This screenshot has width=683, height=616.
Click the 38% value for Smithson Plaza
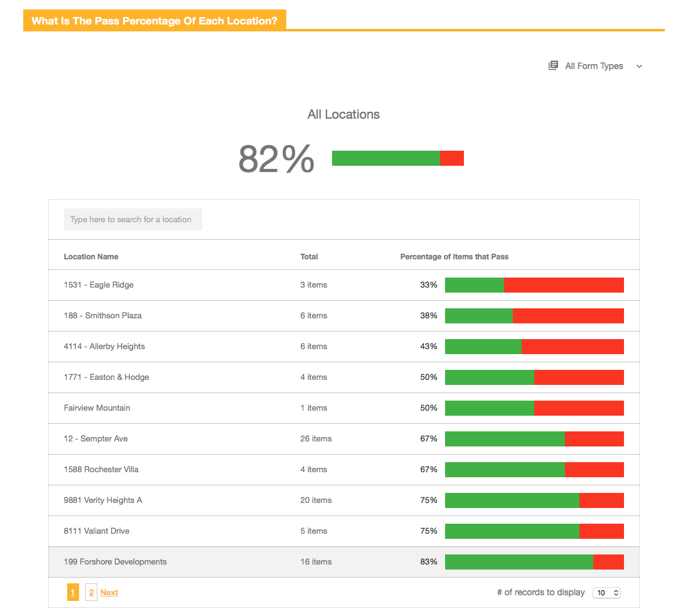[429, 315]
